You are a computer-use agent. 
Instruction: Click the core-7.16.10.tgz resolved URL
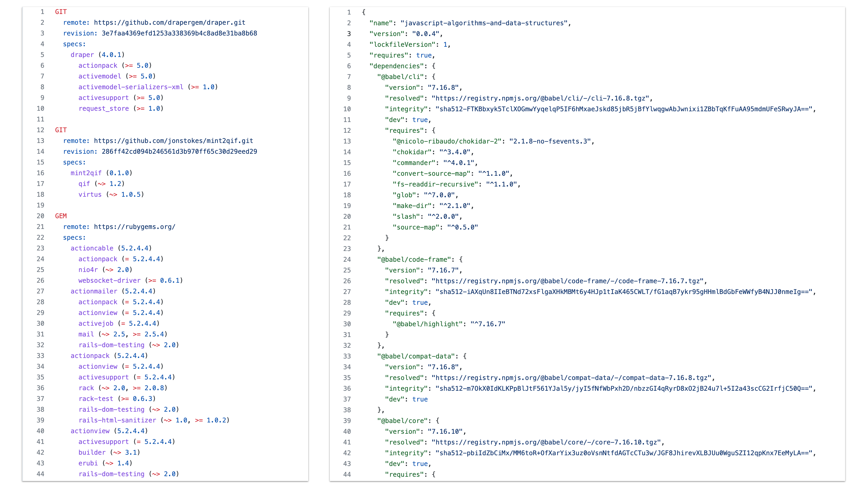(x=546, y=442)
